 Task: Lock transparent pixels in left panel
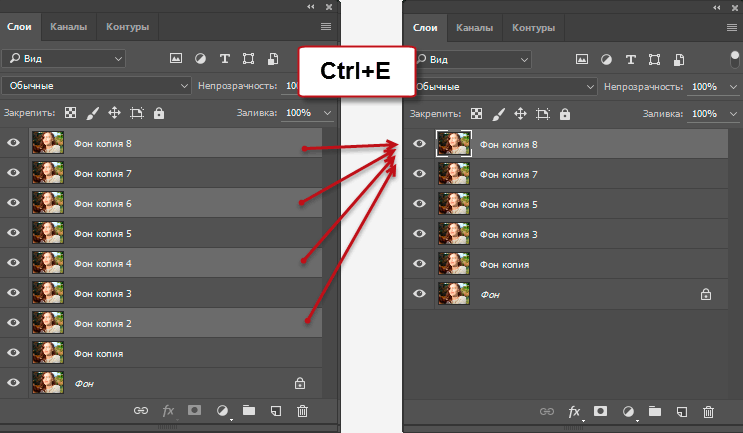pyautogui.click(x=71, y=113)
